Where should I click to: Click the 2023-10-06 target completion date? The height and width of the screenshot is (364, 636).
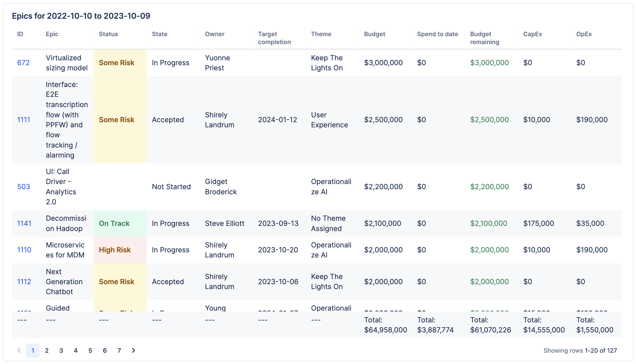pyautogui.click(x=278, y=282)
